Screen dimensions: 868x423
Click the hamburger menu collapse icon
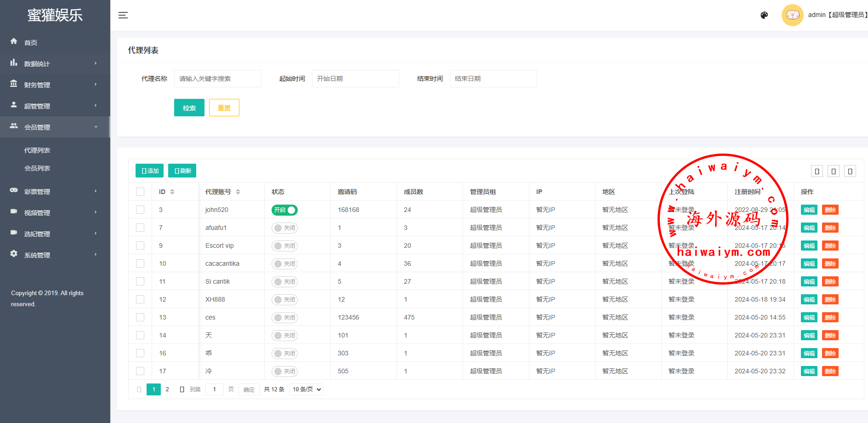[123, 15]
